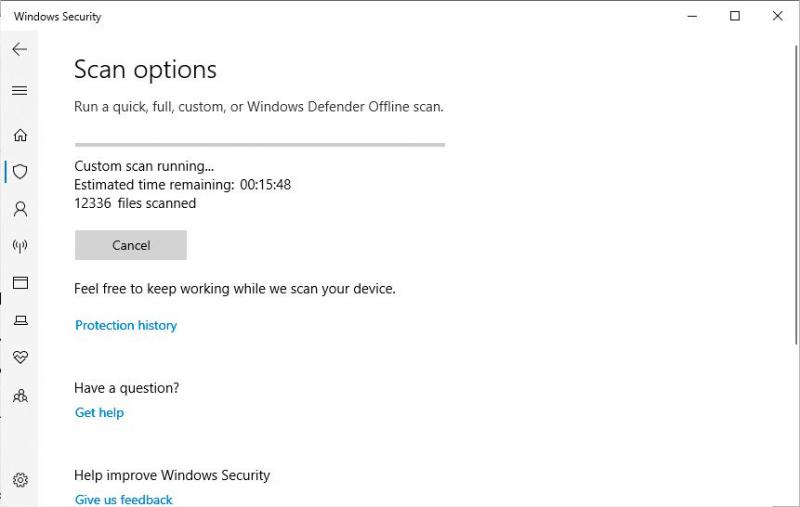The height and width of the screenshot is (507, 800).
Task: Click the Get help link
Action: click(99, 412)
